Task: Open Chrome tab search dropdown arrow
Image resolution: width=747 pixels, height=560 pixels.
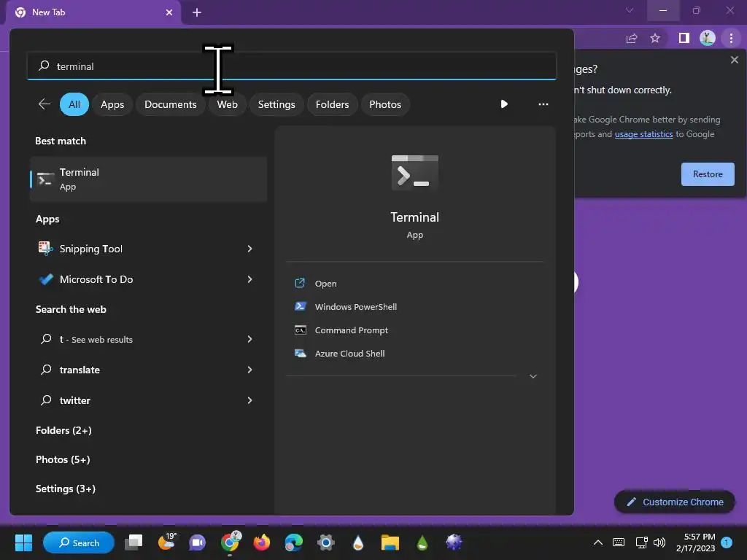Action: click(x=630, y=10)
